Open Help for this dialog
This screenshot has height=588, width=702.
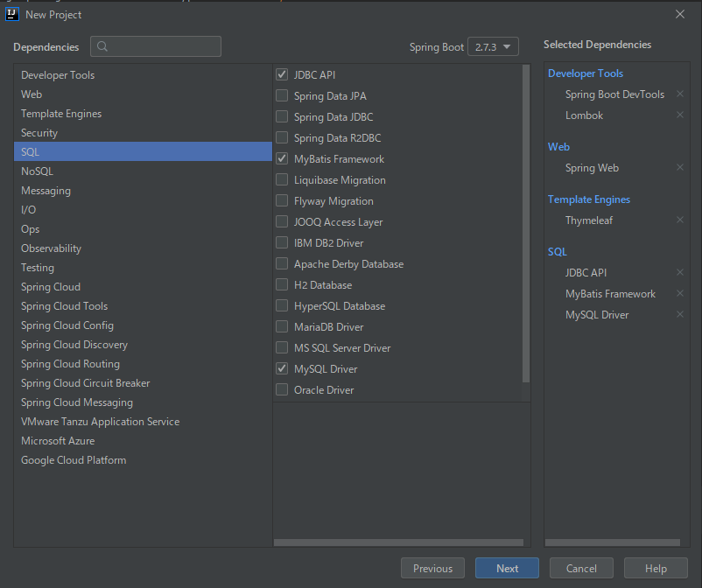(x=656, y=568)
